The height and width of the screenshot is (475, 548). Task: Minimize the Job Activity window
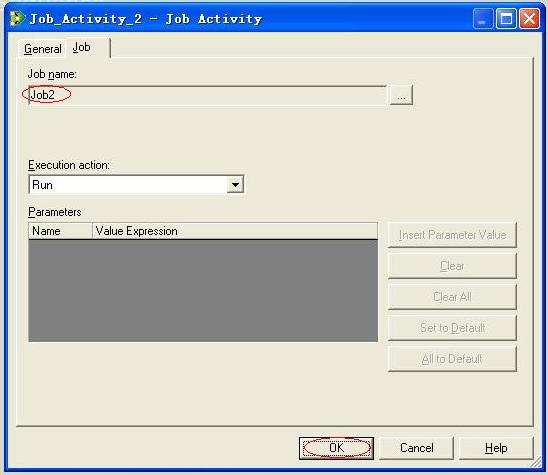483,19
